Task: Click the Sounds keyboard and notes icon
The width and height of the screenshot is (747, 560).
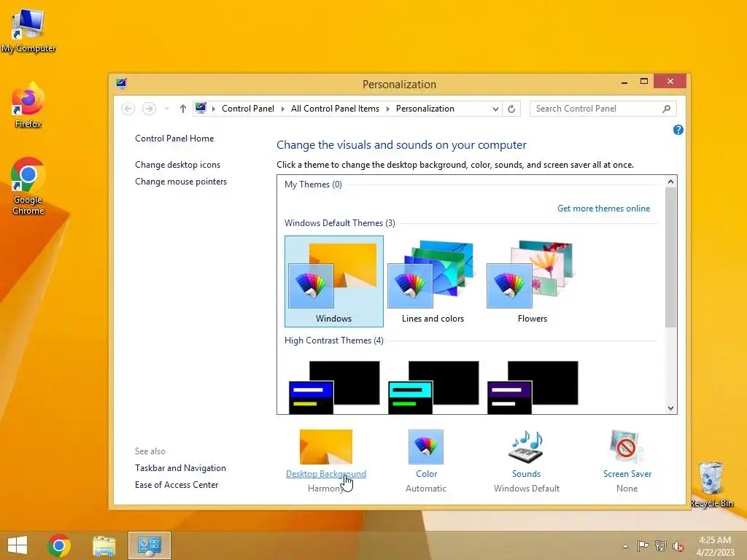Action: 527,447
